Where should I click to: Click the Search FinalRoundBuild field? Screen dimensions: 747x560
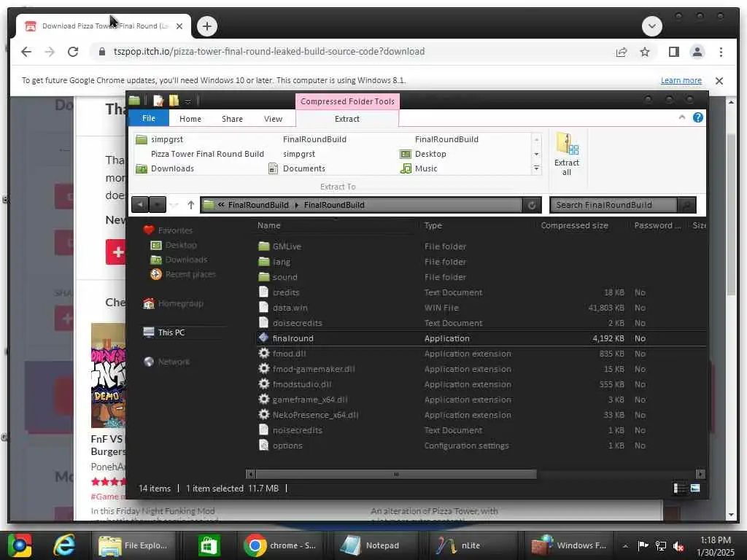point(613,205)
